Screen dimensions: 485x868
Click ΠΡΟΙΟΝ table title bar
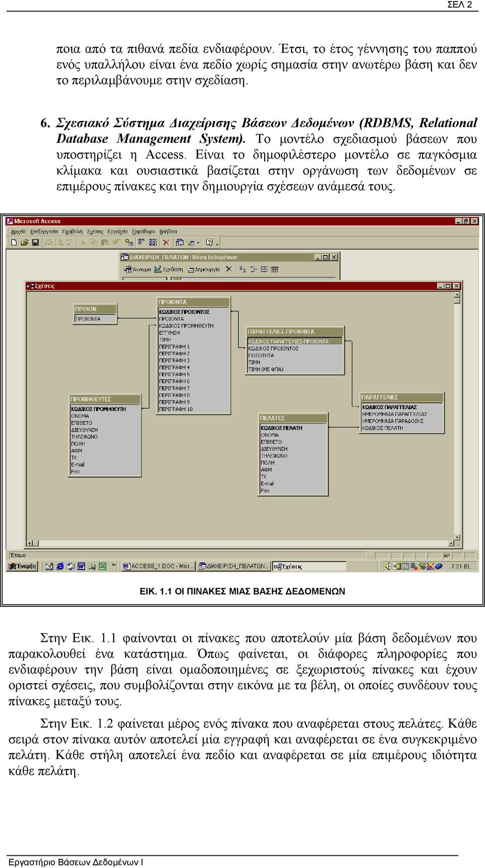(95, 309)
